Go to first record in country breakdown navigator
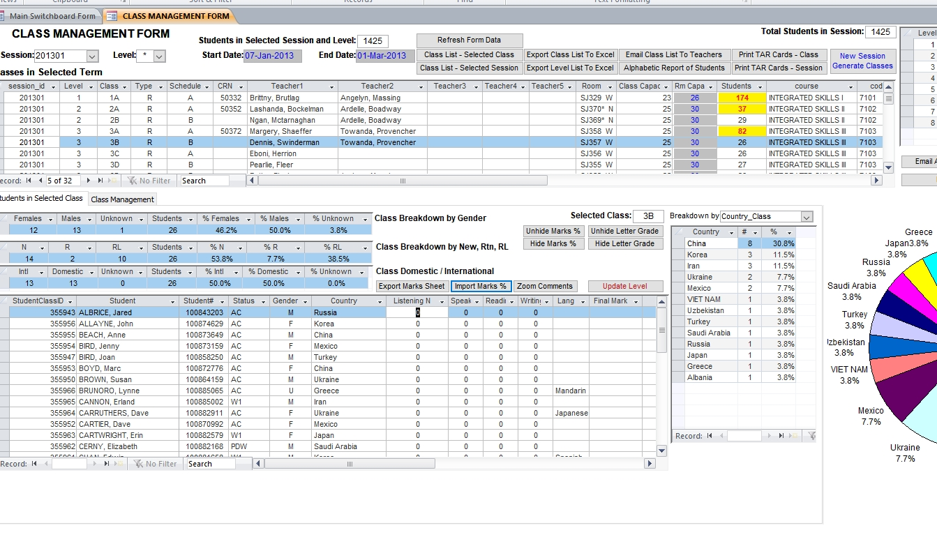This screenshot has width=937, height=560. point(710,436)
